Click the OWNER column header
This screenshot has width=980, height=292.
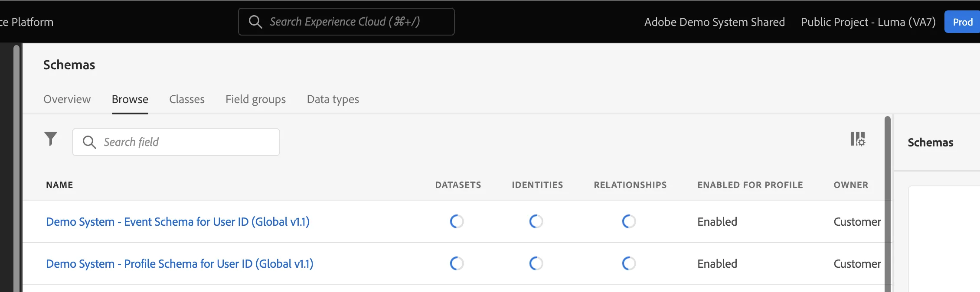click(x=851, y=185)
